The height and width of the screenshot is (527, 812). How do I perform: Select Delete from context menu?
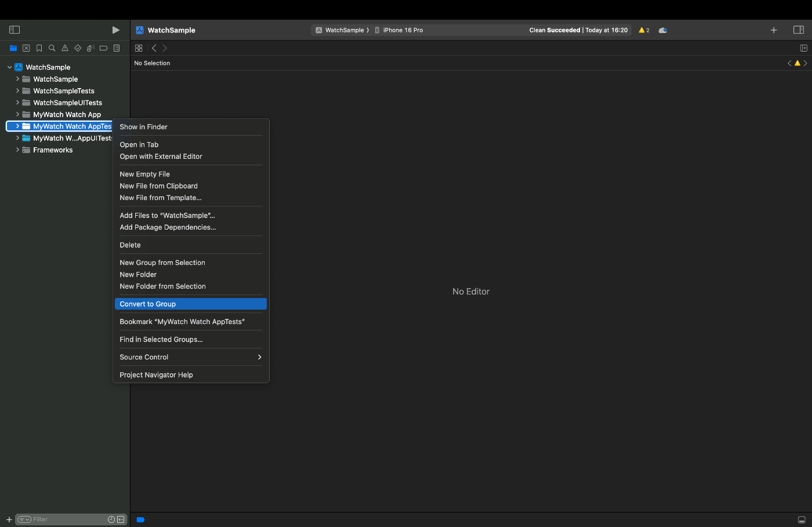tap(191, 245)
